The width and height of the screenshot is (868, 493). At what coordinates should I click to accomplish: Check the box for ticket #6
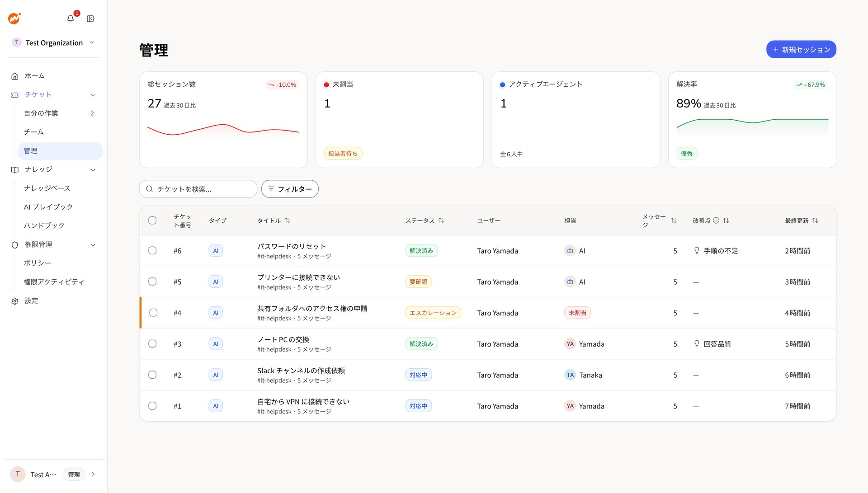(152, 251)
